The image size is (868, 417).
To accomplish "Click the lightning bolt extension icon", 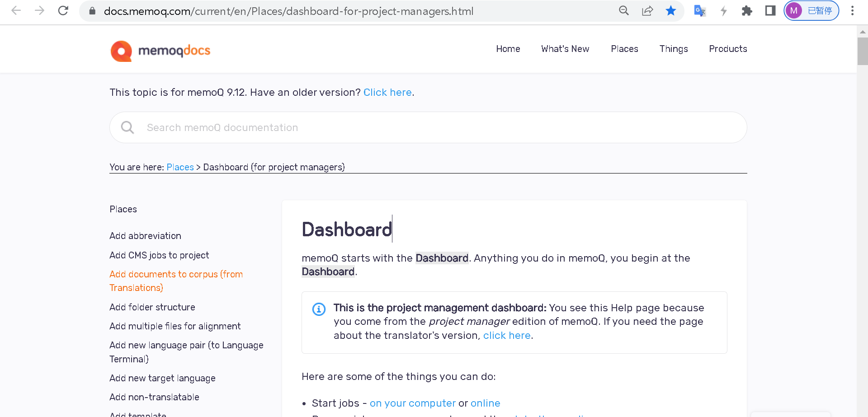I will click(x=723, y=11).
